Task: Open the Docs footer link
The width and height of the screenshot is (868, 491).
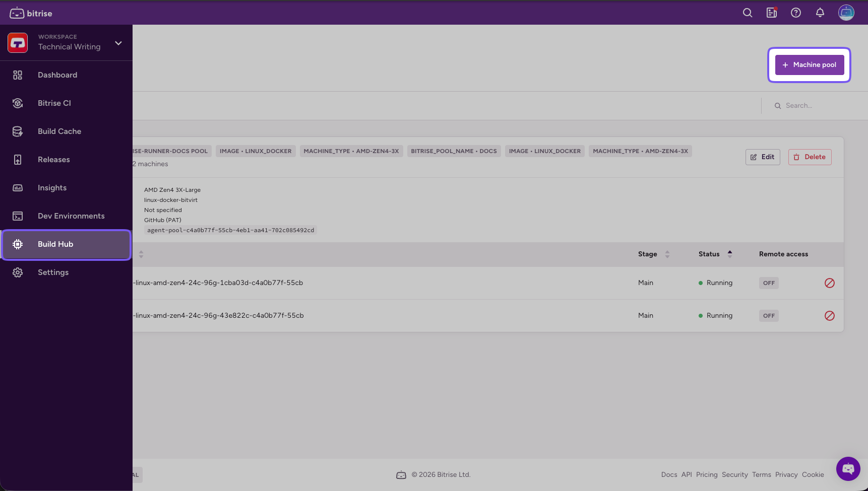Action: pos(669,475)
